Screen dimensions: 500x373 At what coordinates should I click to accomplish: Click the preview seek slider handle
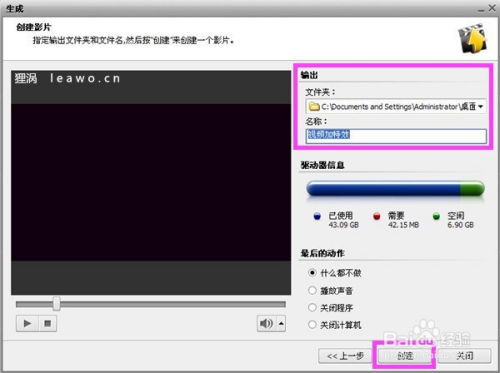(57, 304)
